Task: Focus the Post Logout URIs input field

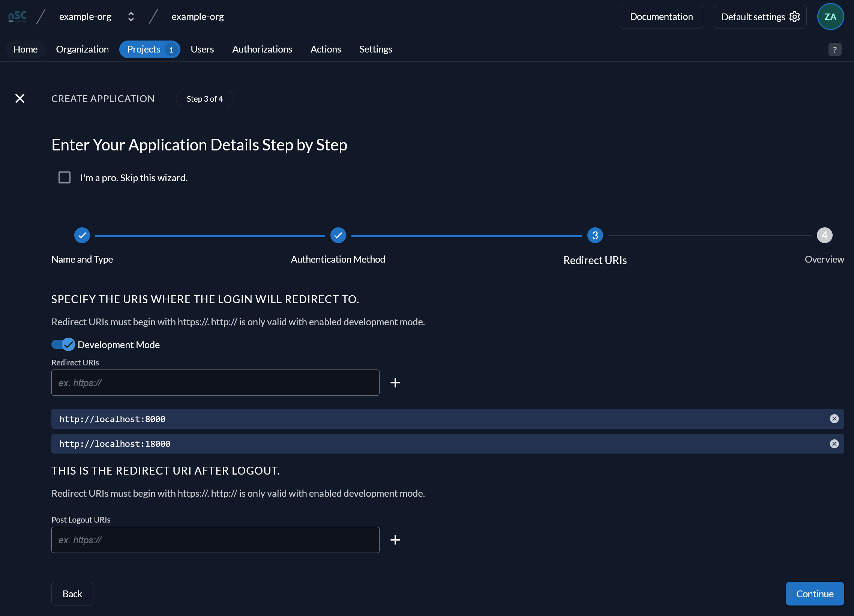Action: point(215,539)
